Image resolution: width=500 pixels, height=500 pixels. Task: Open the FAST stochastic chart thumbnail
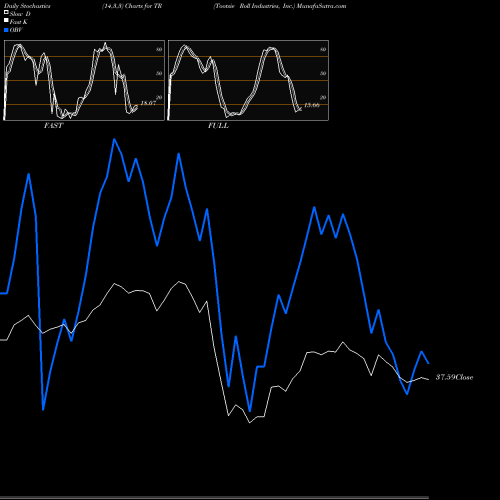(84, 80)
